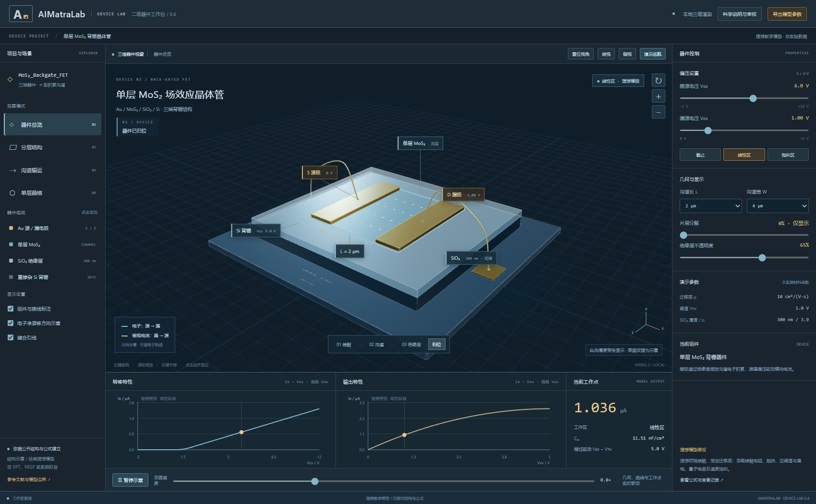Click the 导出模型参数 button

click(787, 14)
